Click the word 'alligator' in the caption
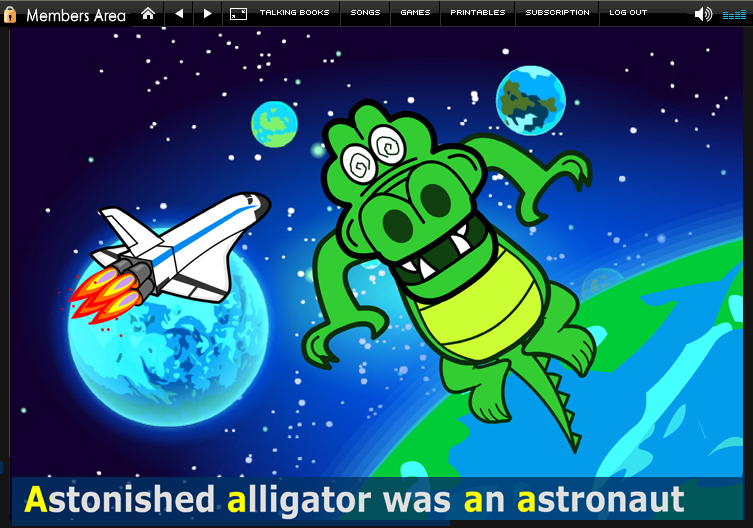753x528 pixels. pyautogui.click(x=299, y=502)
